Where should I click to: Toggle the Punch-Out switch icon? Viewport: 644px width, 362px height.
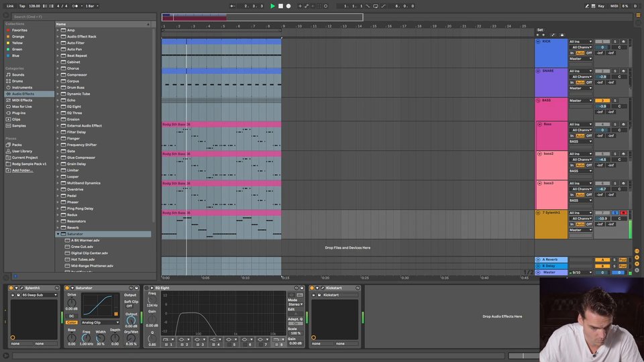(x=383, y=6)
